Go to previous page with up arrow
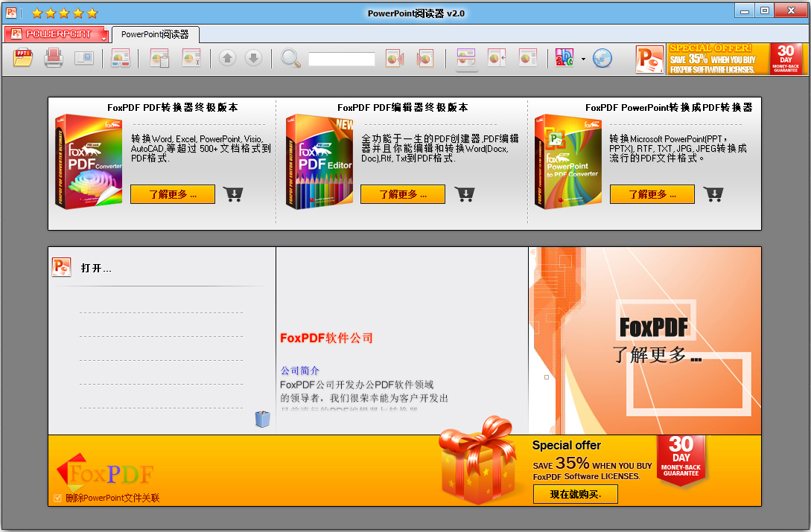 pyautogui.click(x=227, y=58)
